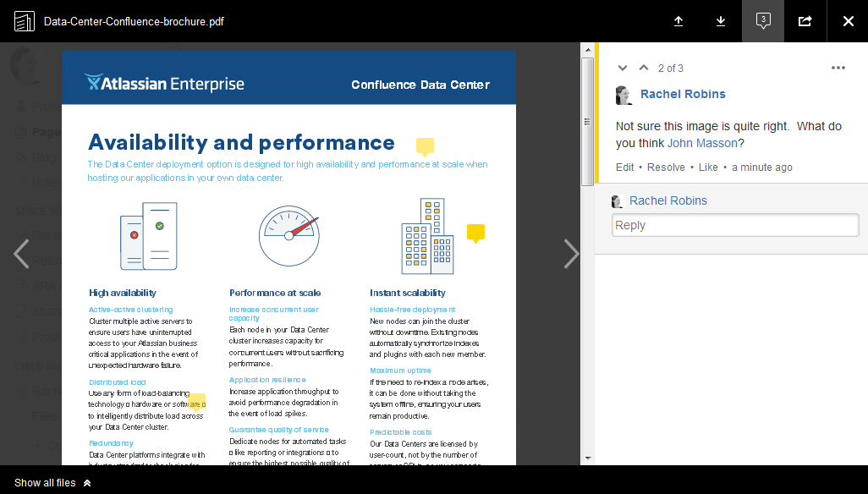Click the '2 of 3' comment counter

670,68
